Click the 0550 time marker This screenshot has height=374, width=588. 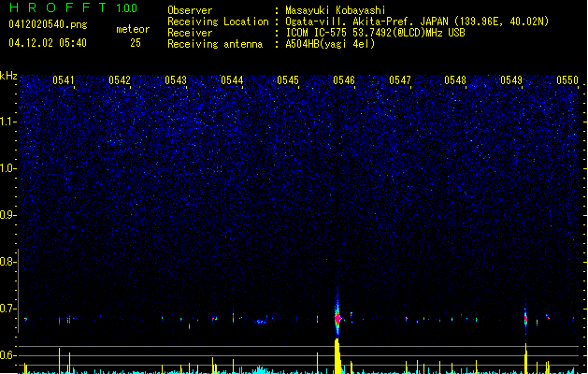[x=567, y=79]
